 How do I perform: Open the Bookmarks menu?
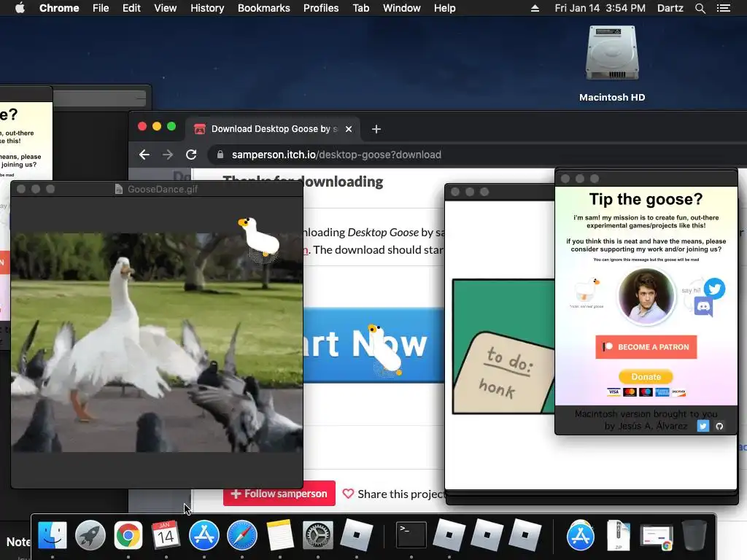[x=263, y=8]
